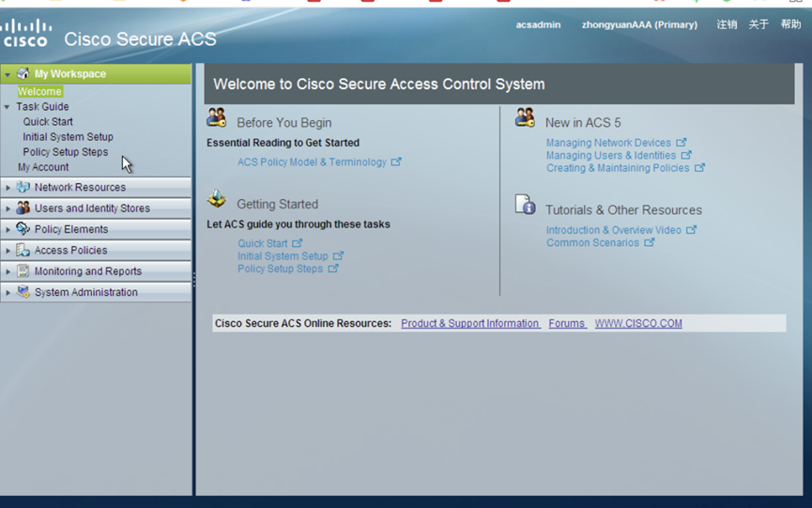Open Common Scenarios link

[x=593, y=243]
